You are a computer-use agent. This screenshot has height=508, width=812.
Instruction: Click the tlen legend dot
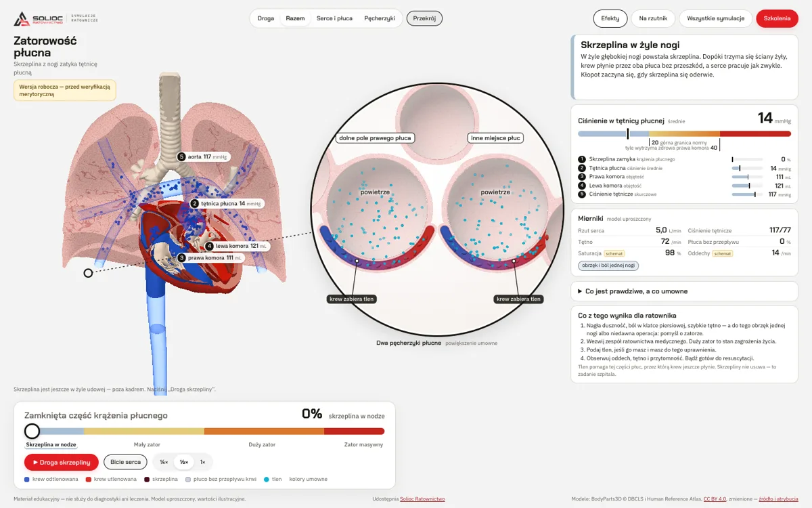[x=267, y=479]
